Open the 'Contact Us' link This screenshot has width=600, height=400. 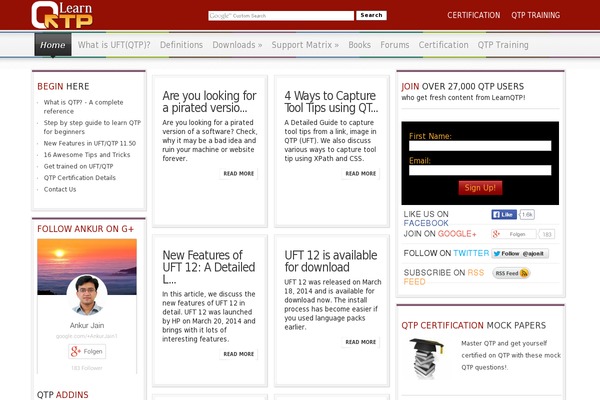click(x=60, y=189)
